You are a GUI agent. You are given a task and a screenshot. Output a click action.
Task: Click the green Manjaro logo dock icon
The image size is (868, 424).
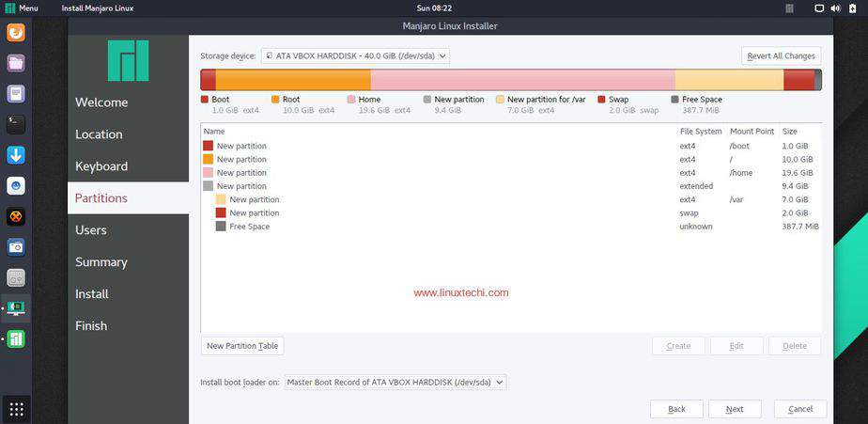(x=15, y=339)
